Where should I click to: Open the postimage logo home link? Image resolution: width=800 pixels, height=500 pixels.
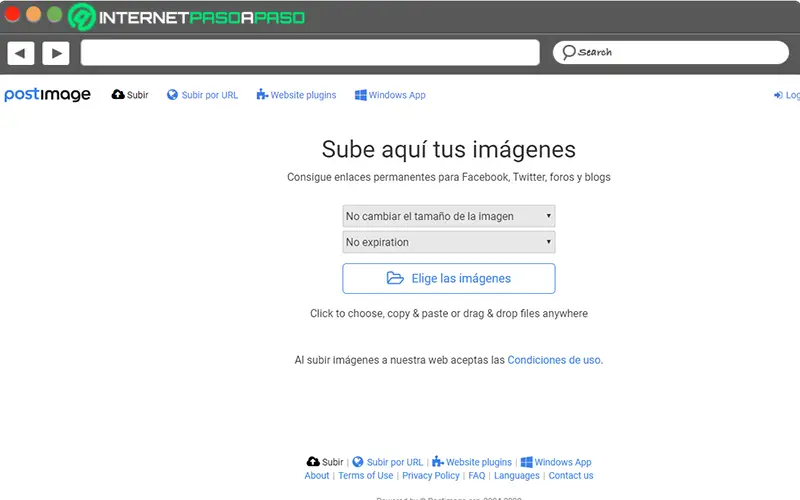point(47,94)
